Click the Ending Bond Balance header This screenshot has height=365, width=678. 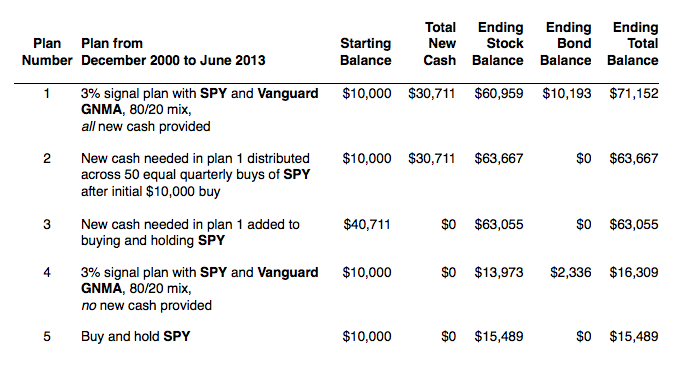[566, 44]
